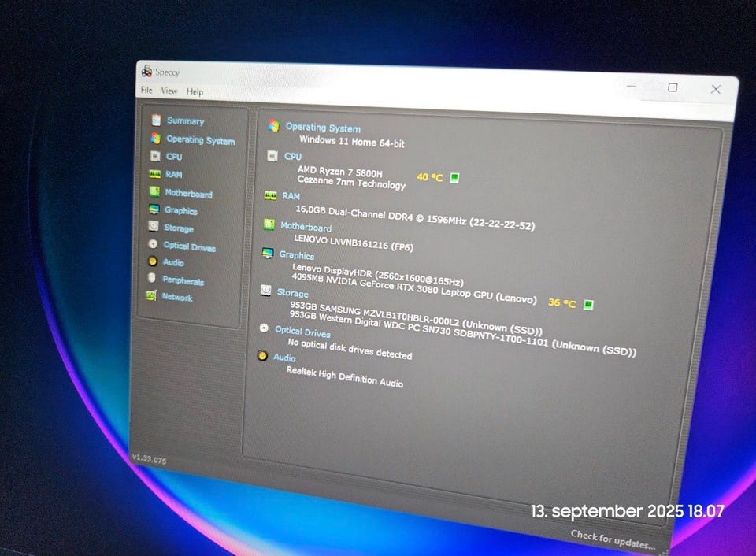Open Peripherals in the sidebar list
756x556 pixels.
[183, 280]
